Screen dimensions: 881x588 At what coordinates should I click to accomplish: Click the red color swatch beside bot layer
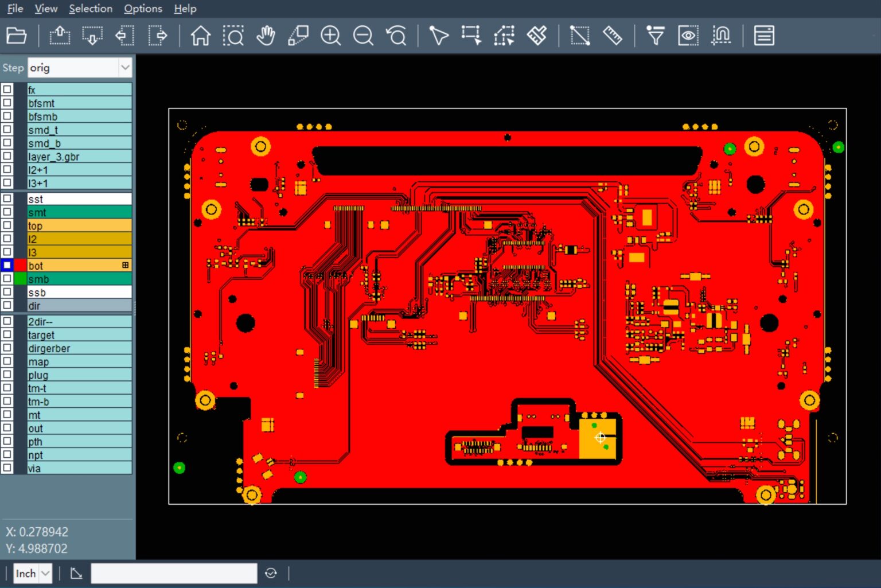point(19,265)
